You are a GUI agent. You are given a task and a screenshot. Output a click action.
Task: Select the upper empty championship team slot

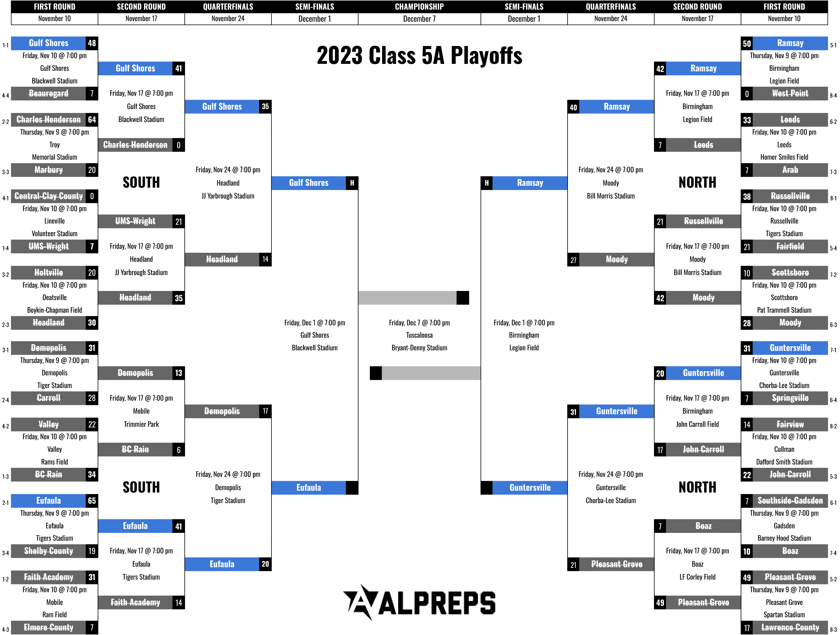coord(407,298)
